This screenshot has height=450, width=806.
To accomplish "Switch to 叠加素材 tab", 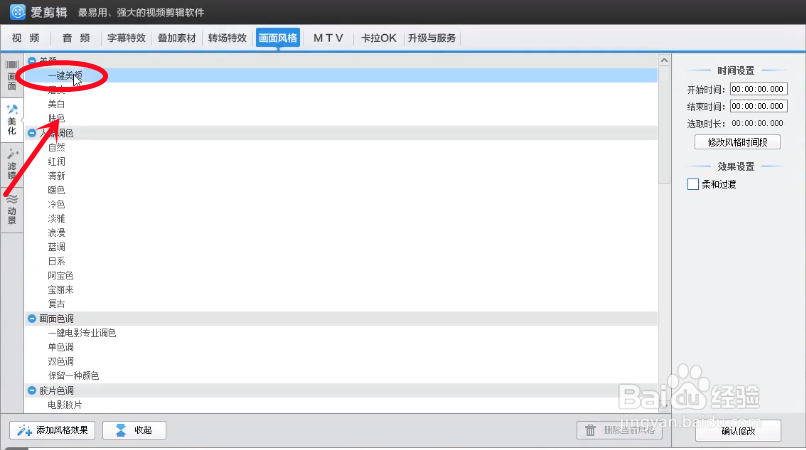I will (x=177, y=38).
